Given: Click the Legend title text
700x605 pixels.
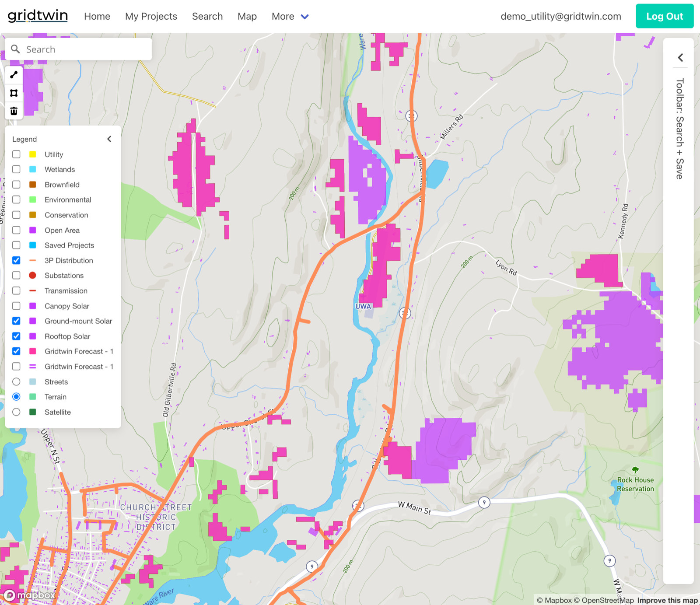Looking at the screenshot, I should (24, 139).
